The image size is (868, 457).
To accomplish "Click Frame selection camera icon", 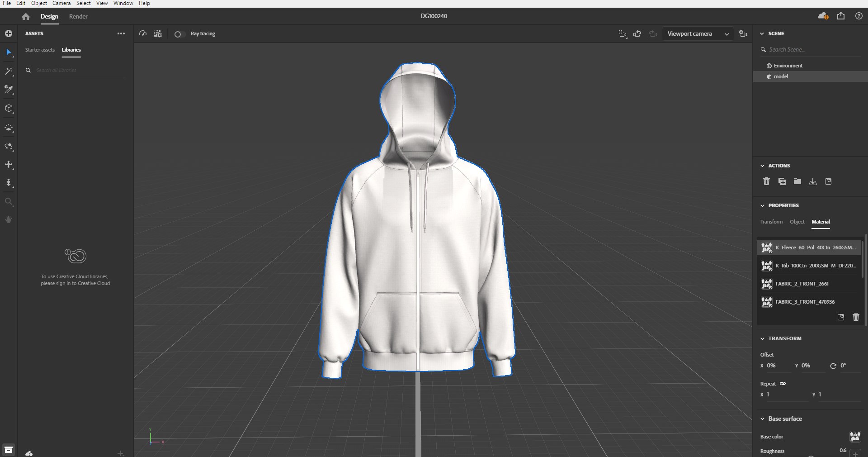I will 623,34.
